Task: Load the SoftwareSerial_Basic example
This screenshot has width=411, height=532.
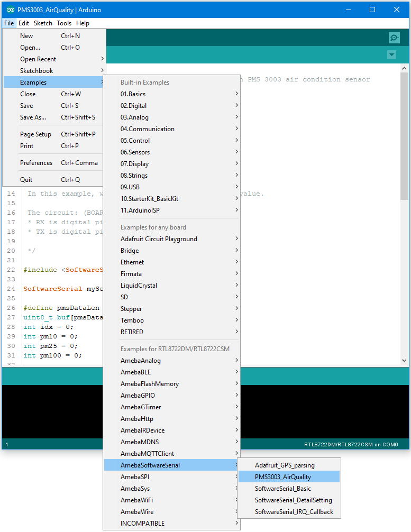Action: pos(289,489)
